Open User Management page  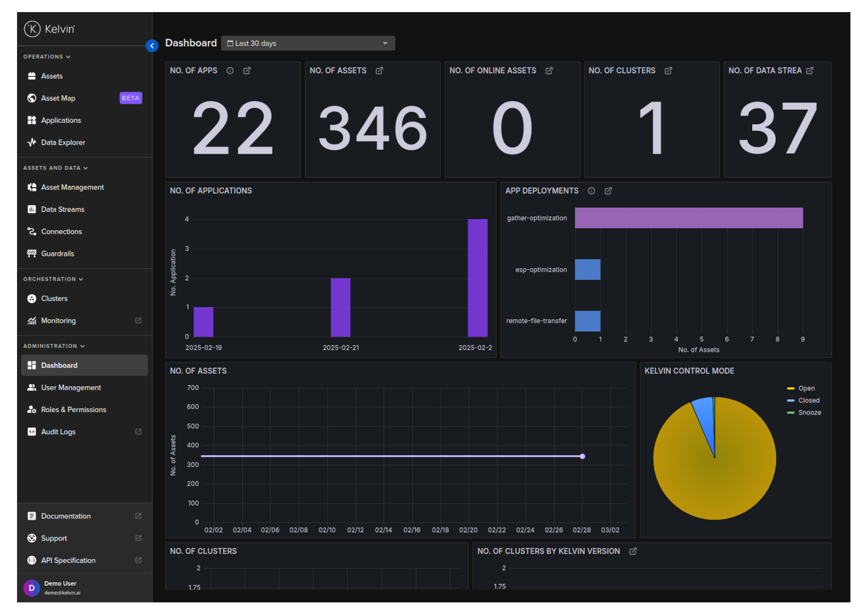coord(71,388)
